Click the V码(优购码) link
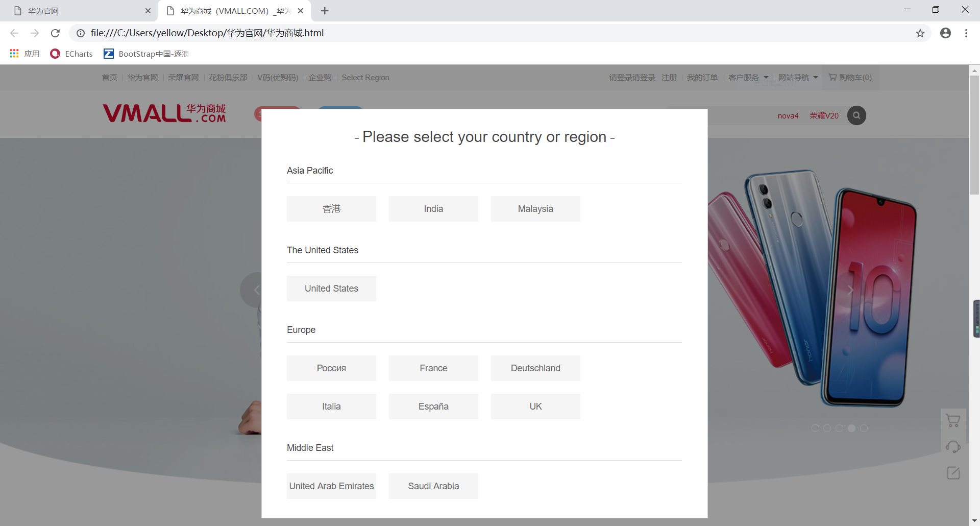 pyautogui.click(x=278, y=78)
